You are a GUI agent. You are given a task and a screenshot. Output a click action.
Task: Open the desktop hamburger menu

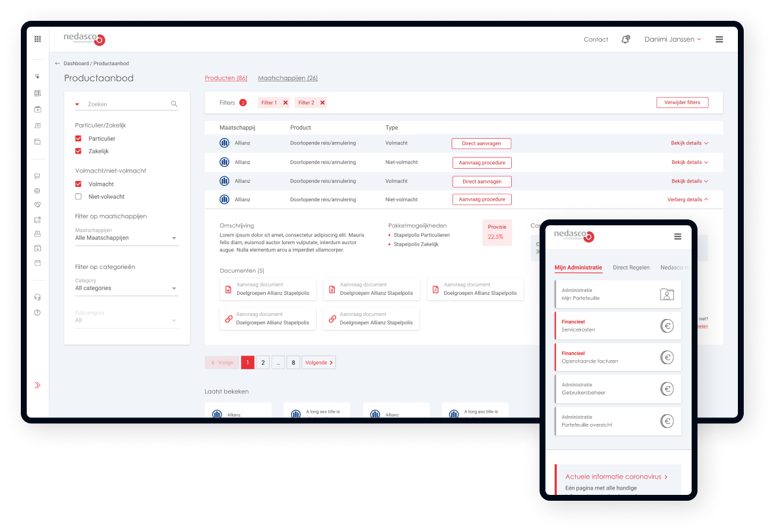(x=719, y=40)
